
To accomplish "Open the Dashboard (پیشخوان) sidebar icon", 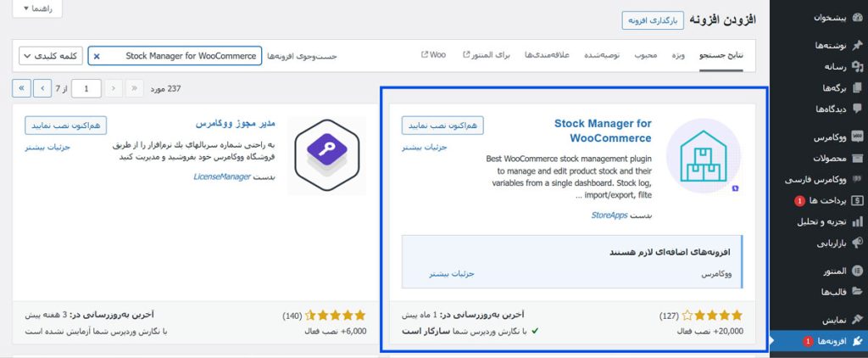I will click(x=857, y=18).
